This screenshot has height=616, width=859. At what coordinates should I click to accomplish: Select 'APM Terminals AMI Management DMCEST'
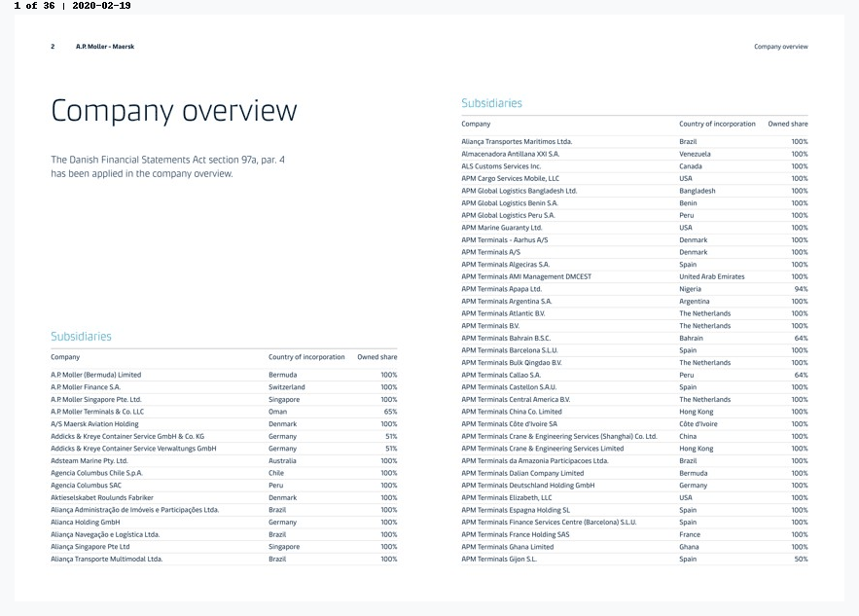coord(526,276)
